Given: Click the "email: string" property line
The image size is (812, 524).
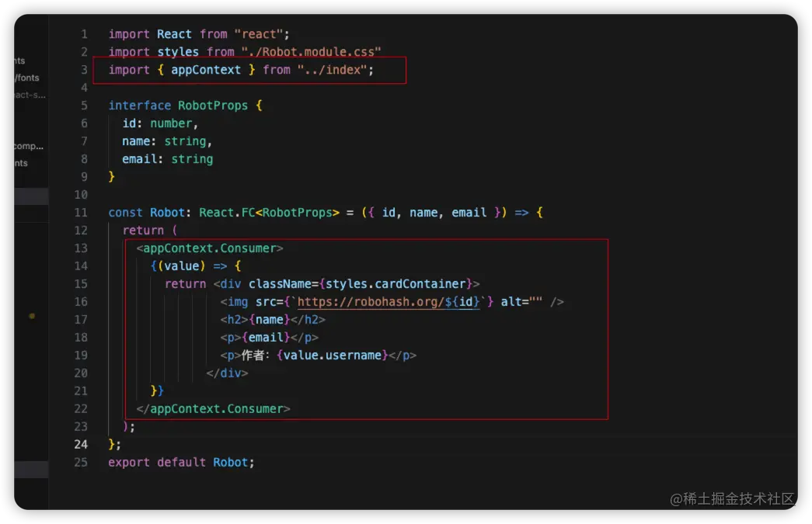Looking at the screenshot, I should point(167,159).
